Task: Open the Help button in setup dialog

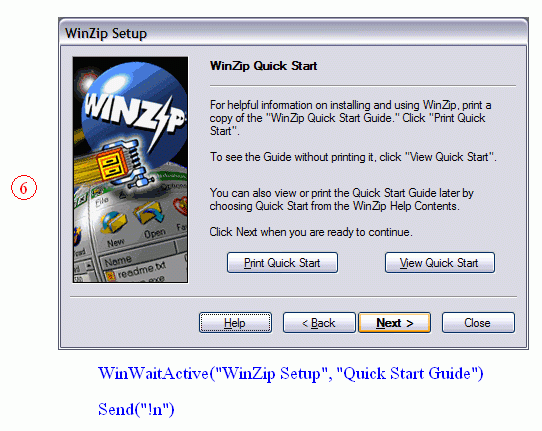Action: tap(235, 323)
